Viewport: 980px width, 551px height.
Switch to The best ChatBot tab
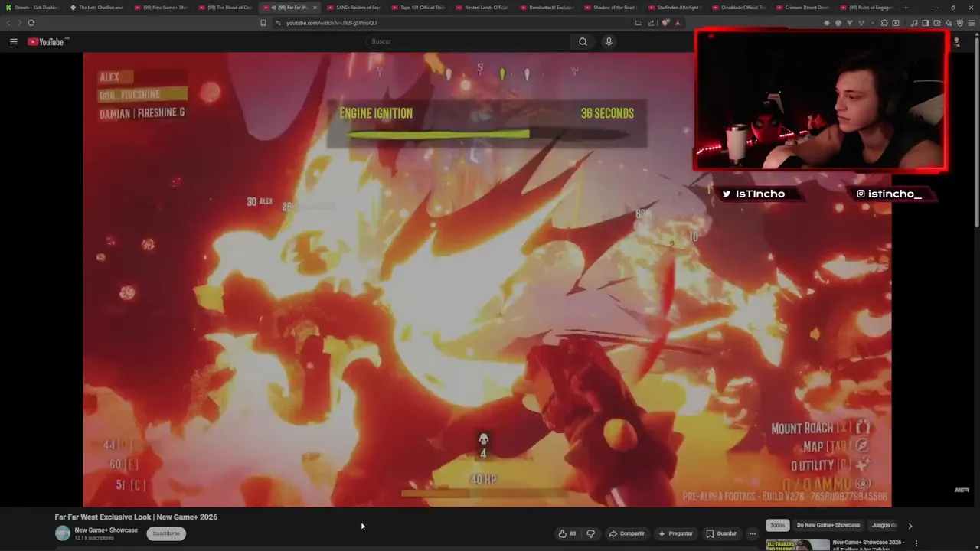96,8
